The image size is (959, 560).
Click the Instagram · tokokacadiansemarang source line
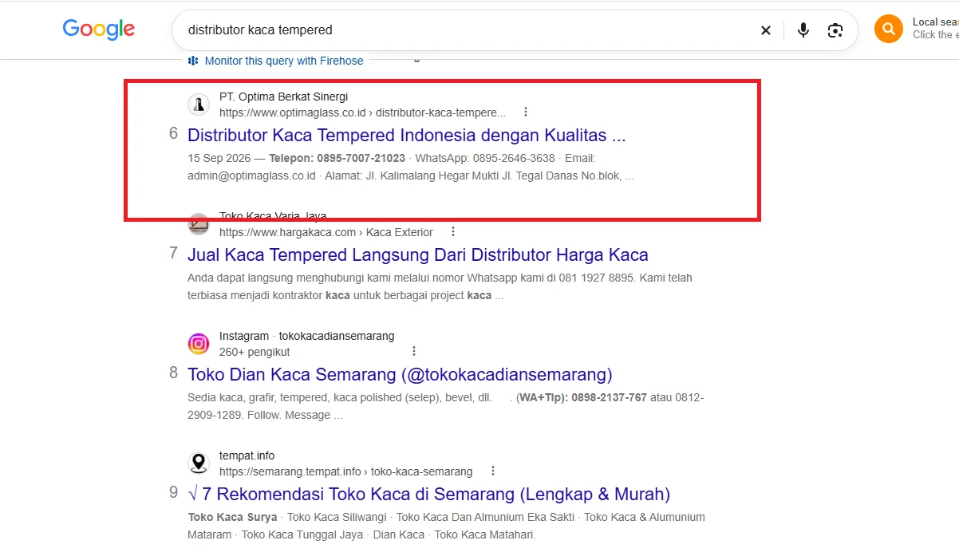point(307,336)
